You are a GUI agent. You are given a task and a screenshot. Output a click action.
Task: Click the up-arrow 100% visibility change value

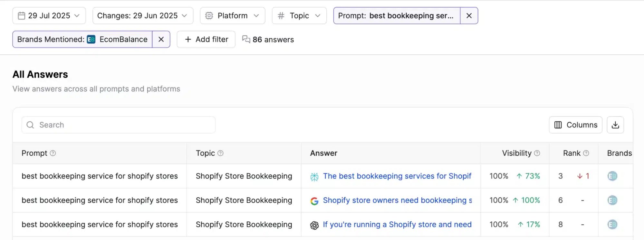tap(526, 200)
